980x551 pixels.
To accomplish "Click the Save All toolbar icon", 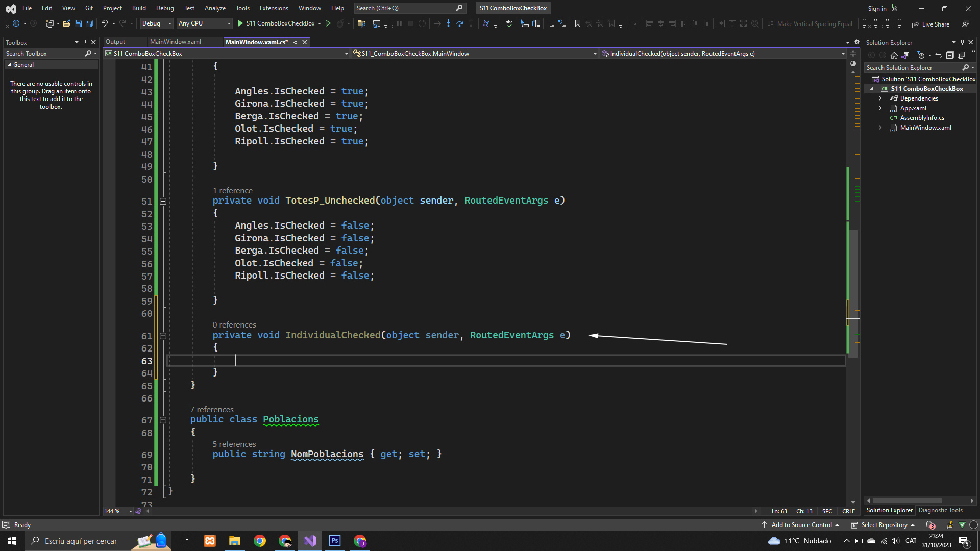I will pyautogui.click(x=89, y=23).
